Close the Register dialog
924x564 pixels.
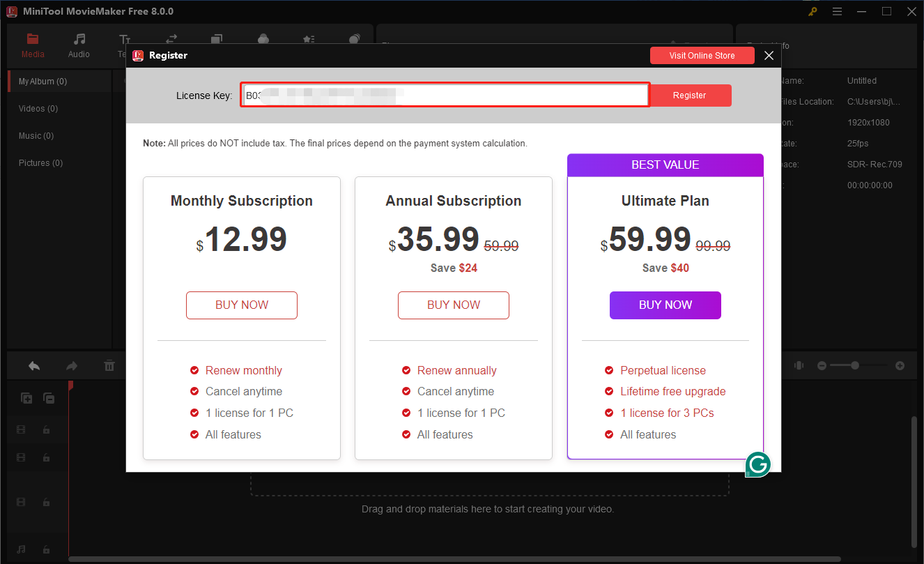(x=769, y=56)
